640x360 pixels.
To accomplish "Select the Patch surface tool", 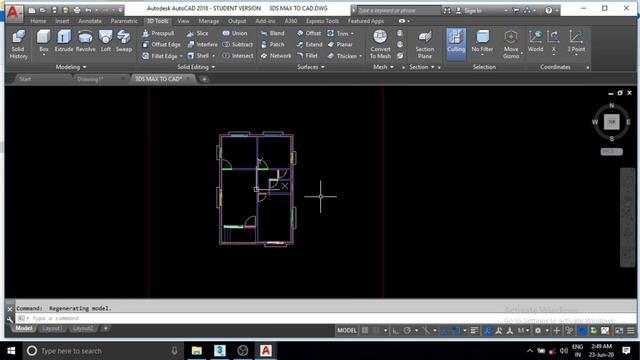I will tap(272, 44).
